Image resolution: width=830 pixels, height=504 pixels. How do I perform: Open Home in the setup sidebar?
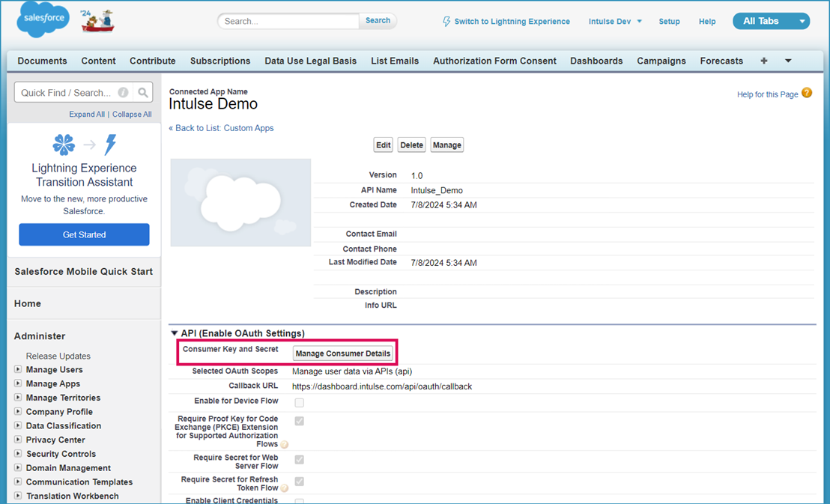coord(28,304)
